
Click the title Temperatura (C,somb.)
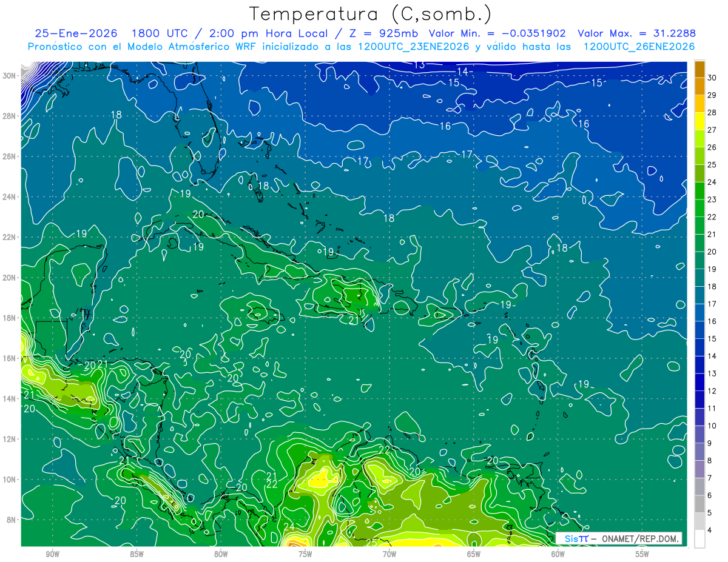click(x=370, y=13)
